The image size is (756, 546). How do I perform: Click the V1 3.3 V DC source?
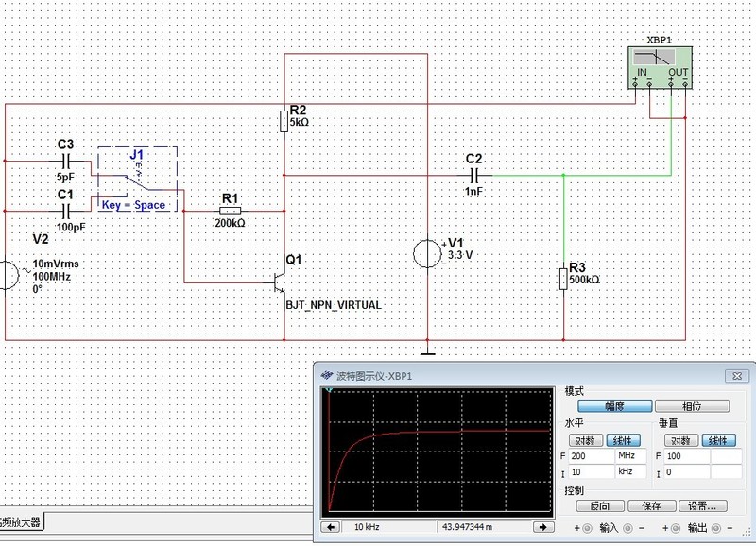pyautogui.click(x=427, y=253)
